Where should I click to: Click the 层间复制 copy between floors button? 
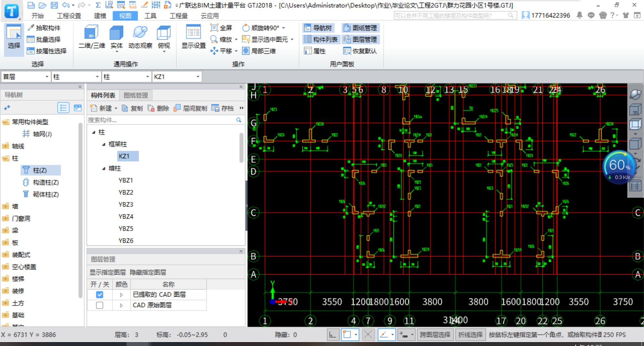coord(191,108)
